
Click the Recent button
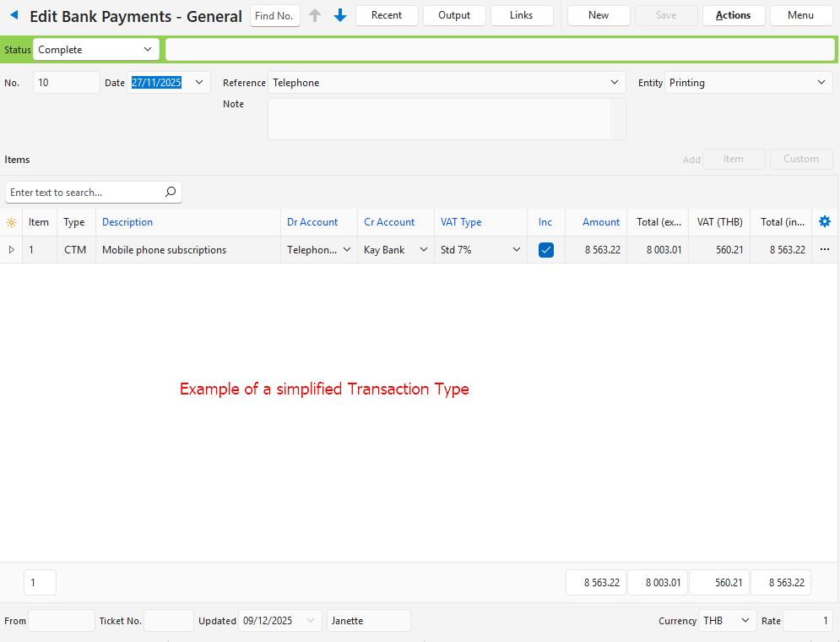(387, 15)
